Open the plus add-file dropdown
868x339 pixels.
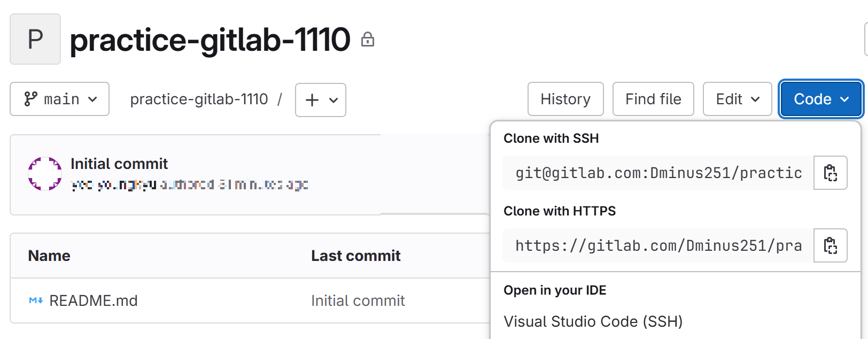[321, 99]
